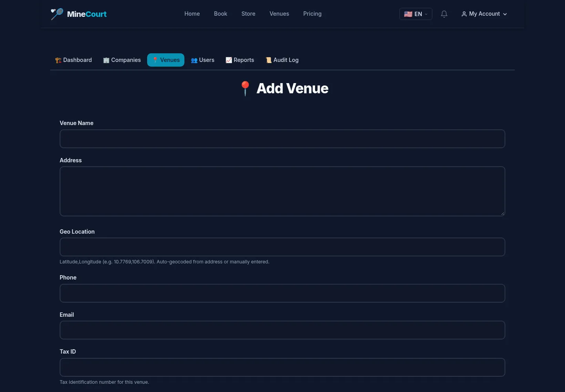The width and height of the screenshot is (565, 392).
Task: Switch to the Audit Log tab
Action: (x=282, y=60)
